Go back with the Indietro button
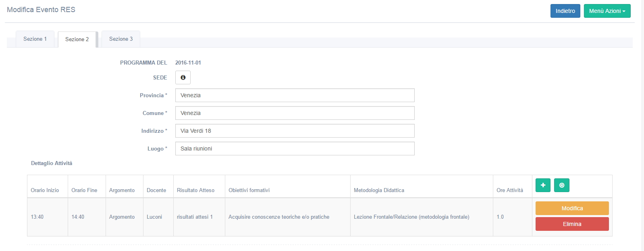Screen dimensions: 644x251 coord(565,11)
